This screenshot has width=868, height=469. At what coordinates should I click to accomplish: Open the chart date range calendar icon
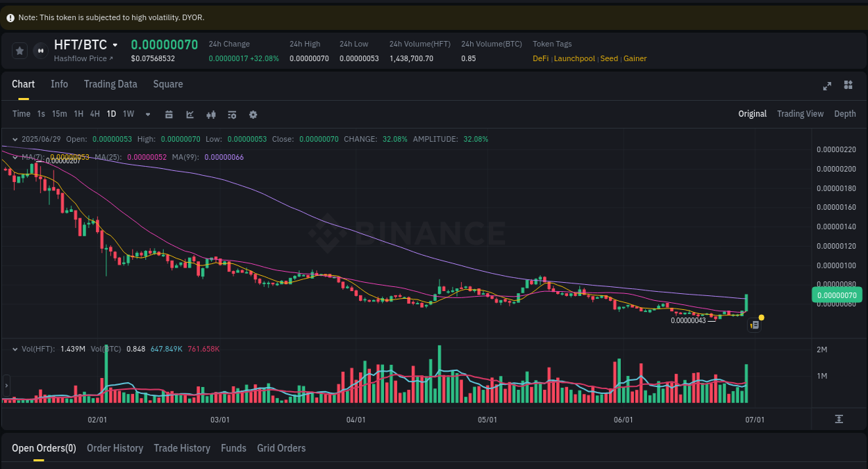(x=169, y=114)
